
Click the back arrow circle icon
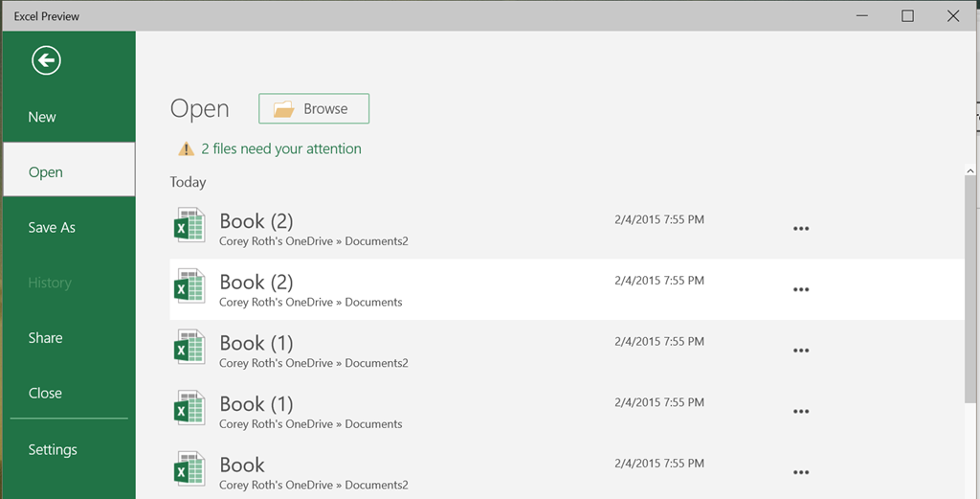[x=46, y=60]
